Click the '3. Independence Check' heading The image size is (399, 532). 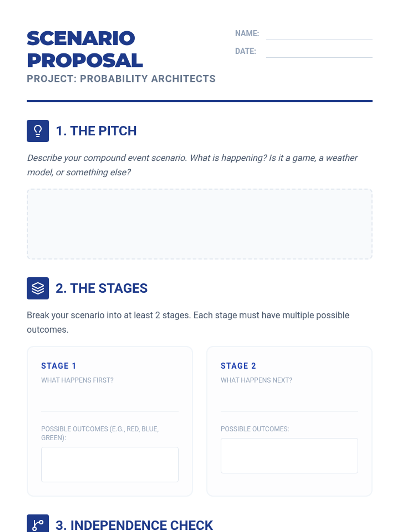[134, 525]
